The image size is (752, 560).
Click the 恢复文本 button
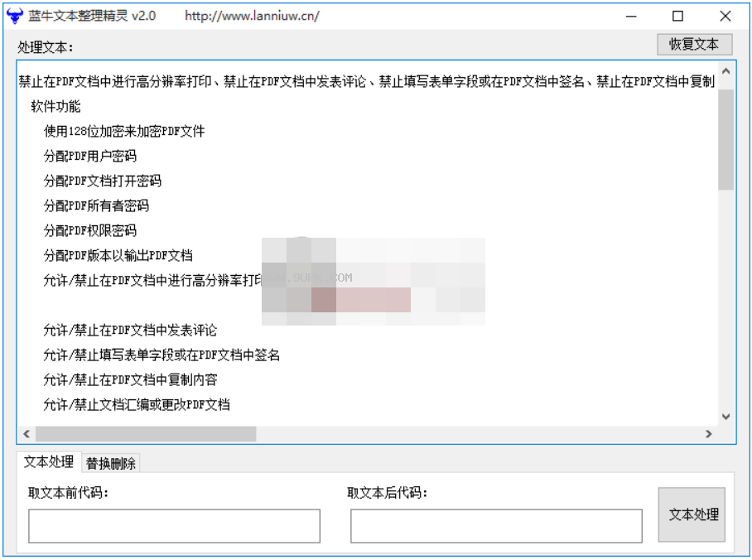(x=694, y=44)
